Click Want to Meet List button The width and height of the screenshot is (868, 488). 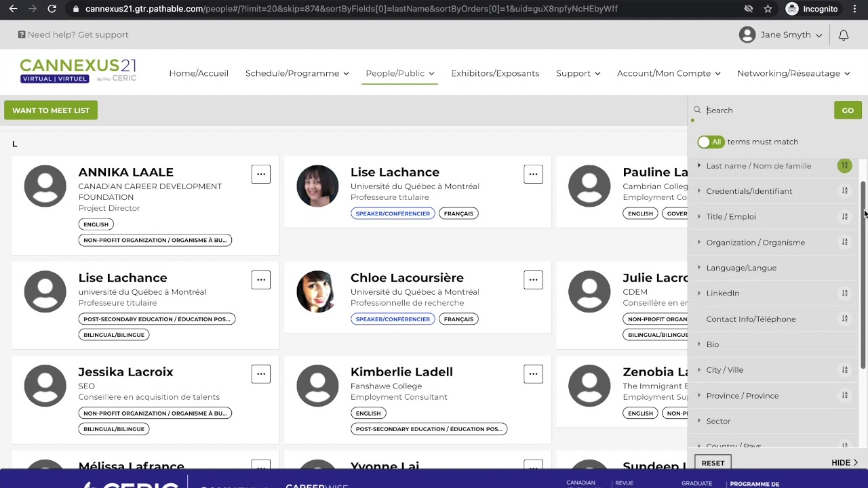[x=51, y=110]
